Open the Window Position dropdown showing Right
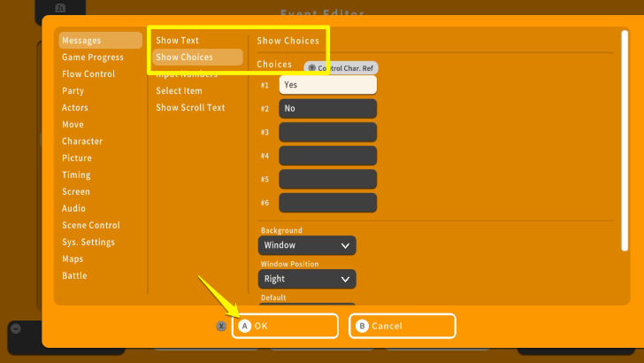Screen dimensions: 644x363 (x=307, y=279)
